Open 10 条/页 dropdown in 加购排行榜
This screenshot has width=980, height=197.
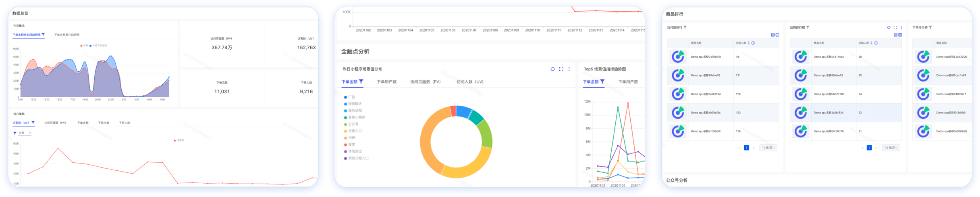pyautogui.click(x=891, y=148)
